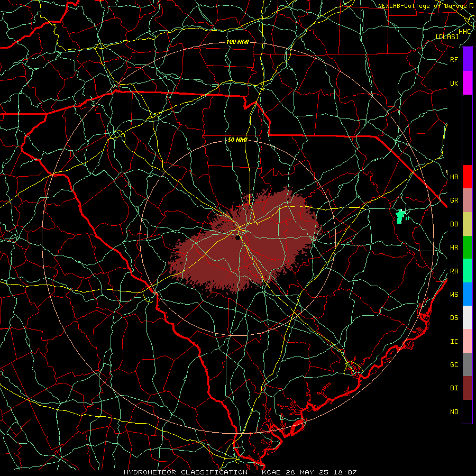This screenshot has height=476, width=476.
Task: Click the "BD" legend label
Action: pyautogui.click(x=454, y=224)
